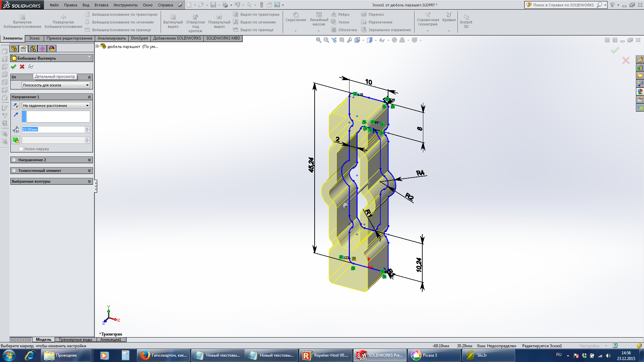This screenshot has width=644, height=362.
Task: Reverse extrusion direction button
Action: (16, 106)
